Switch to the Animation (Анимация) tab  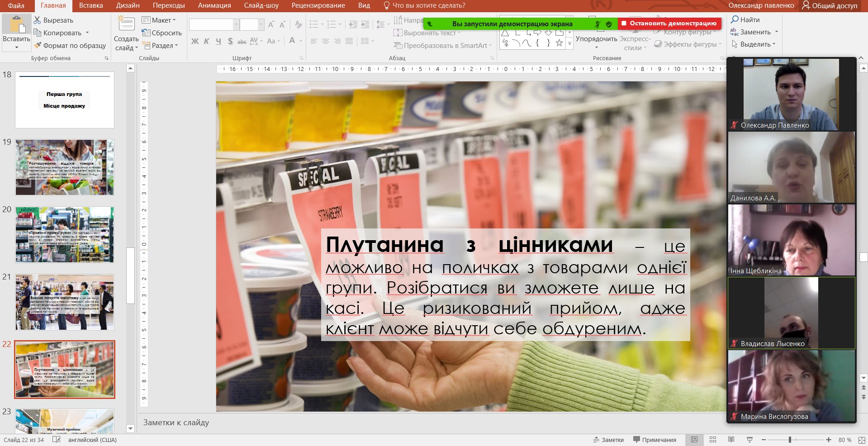(x=214, y=5)
